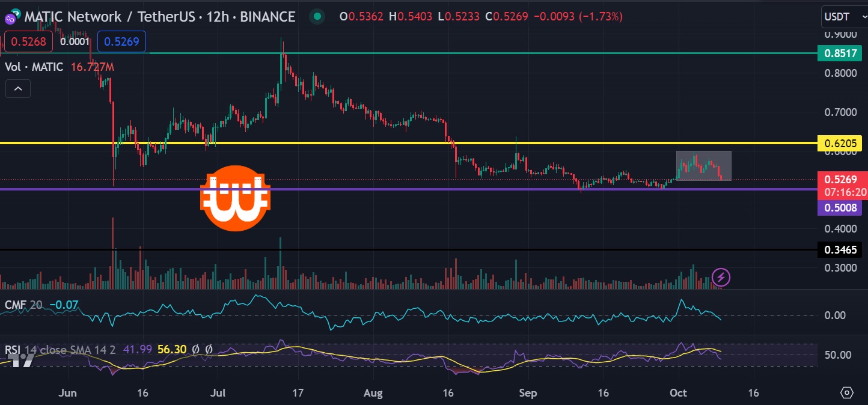This screenshot has height=405, width=868.
Task: Click the 0.8000 price axis label
Action: click(x=840, y=73)
